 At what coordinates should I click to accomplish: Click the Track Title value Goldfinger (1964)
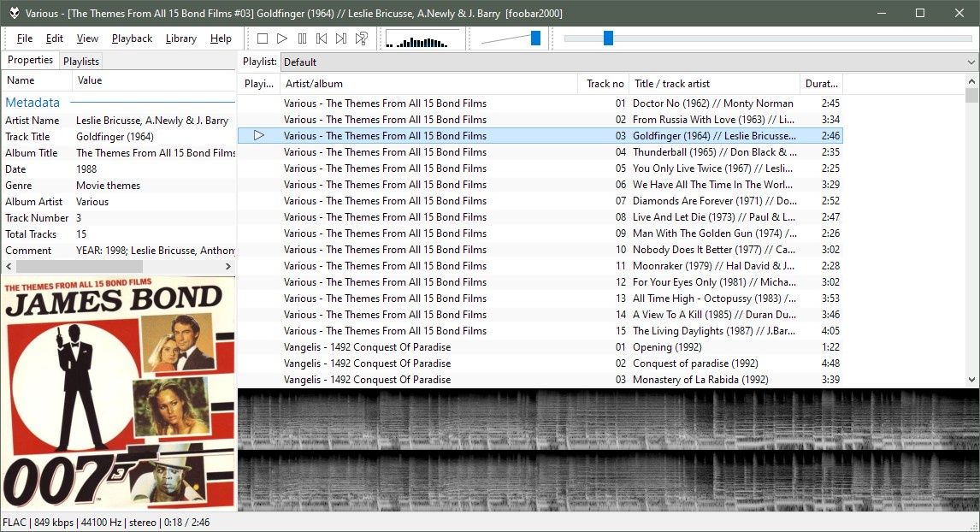point(115,137)
